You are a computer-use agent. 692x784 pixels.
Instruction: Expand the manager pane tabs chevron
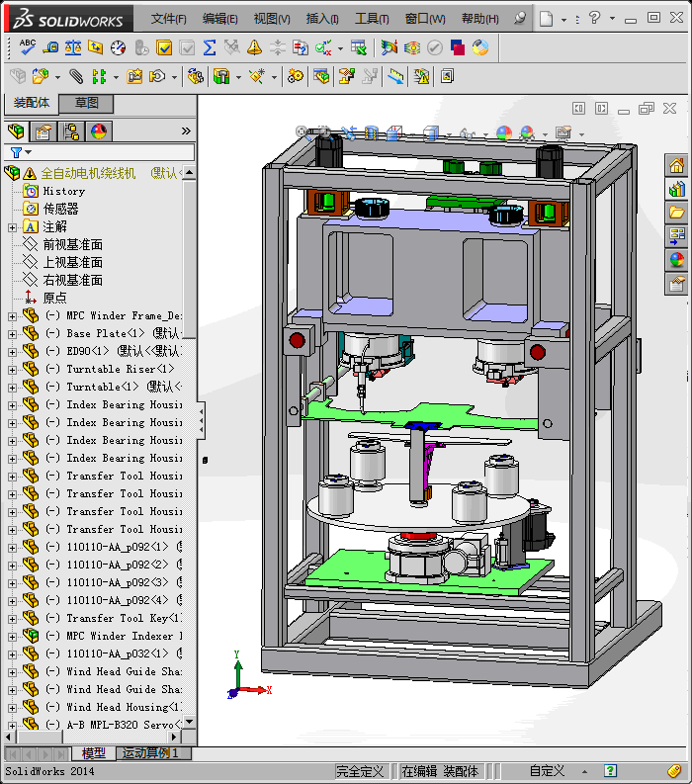[x=186, y=131]
